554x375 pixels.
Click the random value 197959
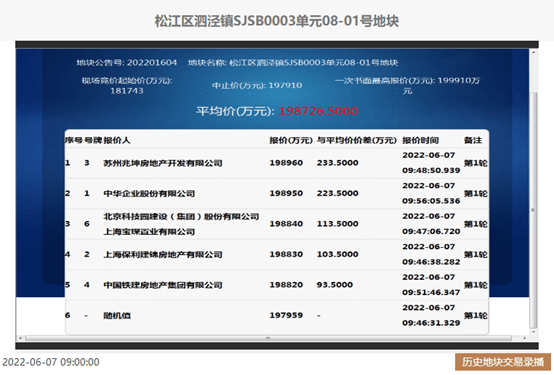click(x=286, y=315)
